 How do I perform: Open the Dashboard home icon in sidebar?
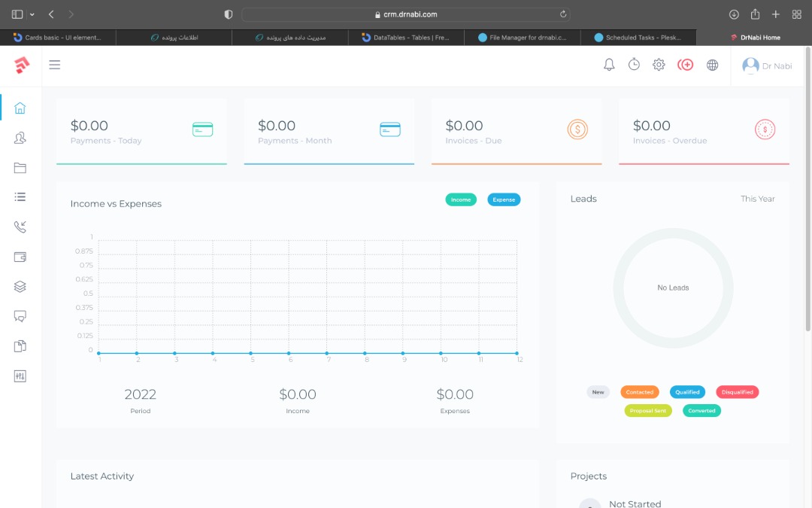(x=20, y=107)
